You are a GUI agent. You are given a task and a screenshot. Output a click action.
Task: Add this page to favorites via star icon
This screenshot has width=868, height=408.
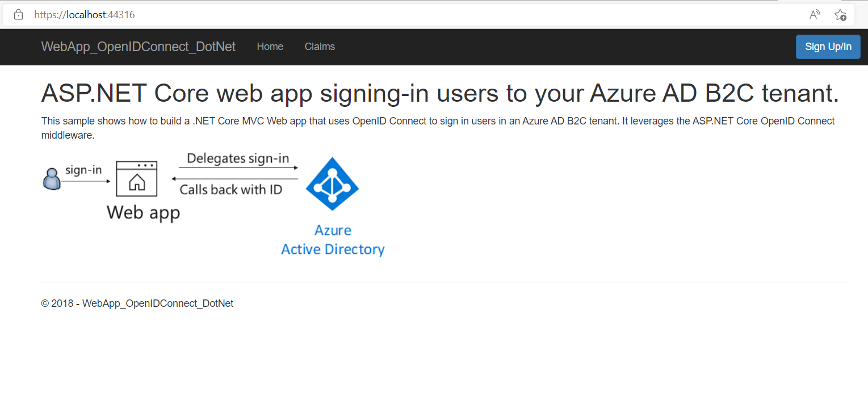point(840,15)
